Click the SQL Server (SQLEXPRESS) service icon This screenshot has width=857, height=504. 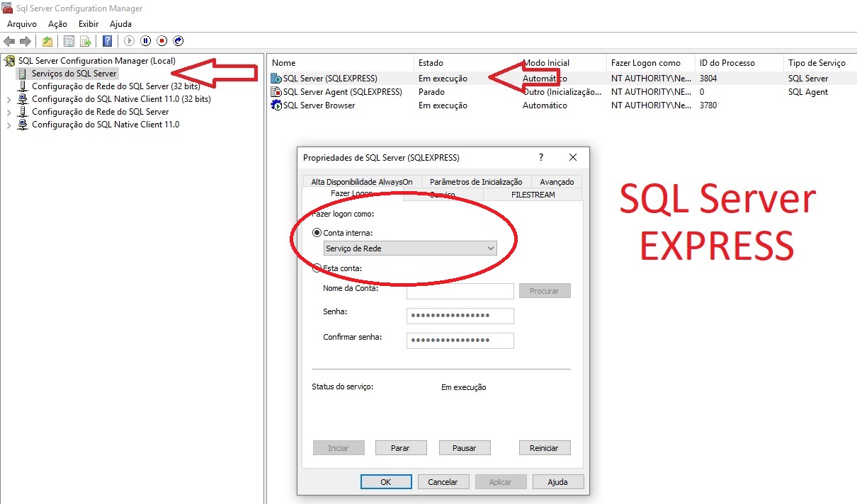(x=276, y=79)
